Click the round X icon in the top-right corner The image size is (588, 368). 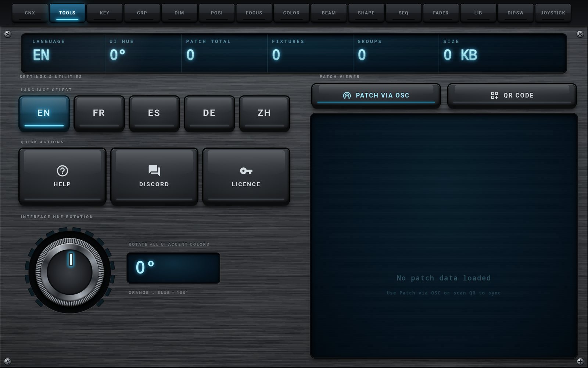(580, 34)
